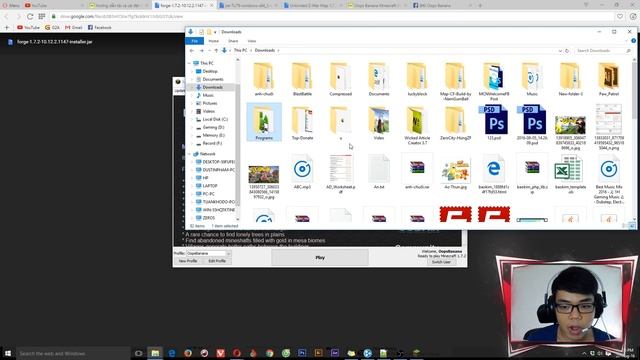Screen dimensions: 640x360
Task: Collapse the This PC tree node
Action: [x=189, y=63]
